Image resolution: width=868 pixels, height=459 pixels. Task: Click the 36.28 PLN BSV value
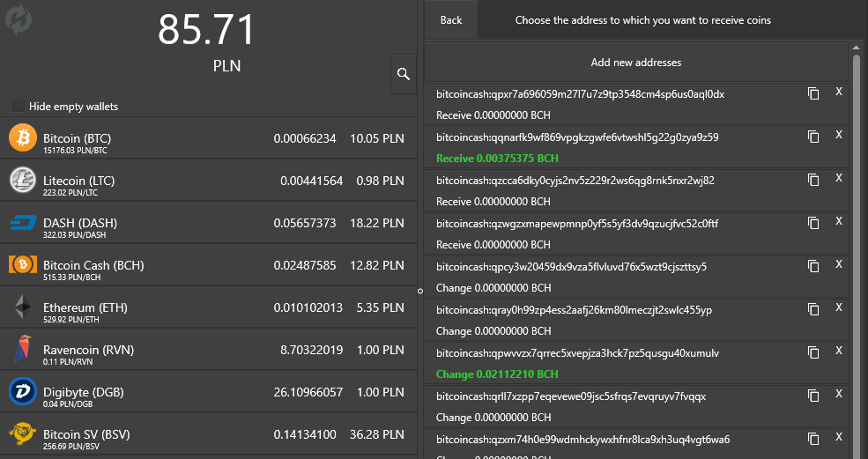(377, 434)
